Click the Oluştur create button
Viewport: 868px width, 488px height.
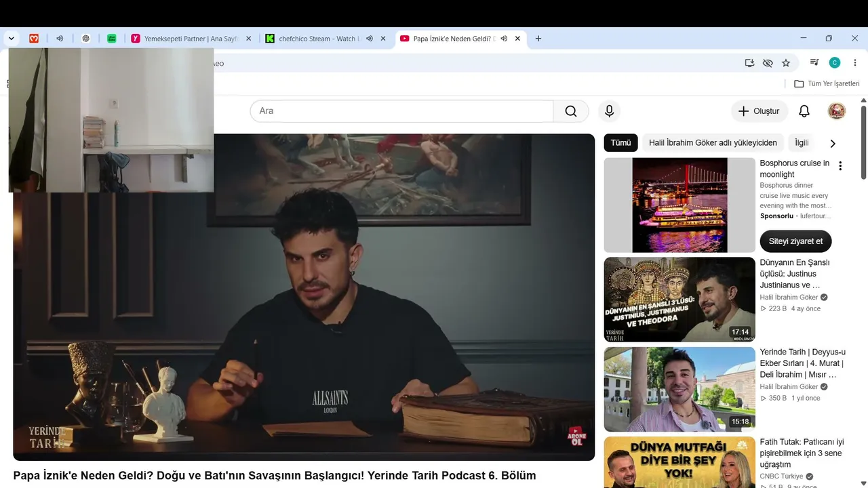(x=759, y=111)
